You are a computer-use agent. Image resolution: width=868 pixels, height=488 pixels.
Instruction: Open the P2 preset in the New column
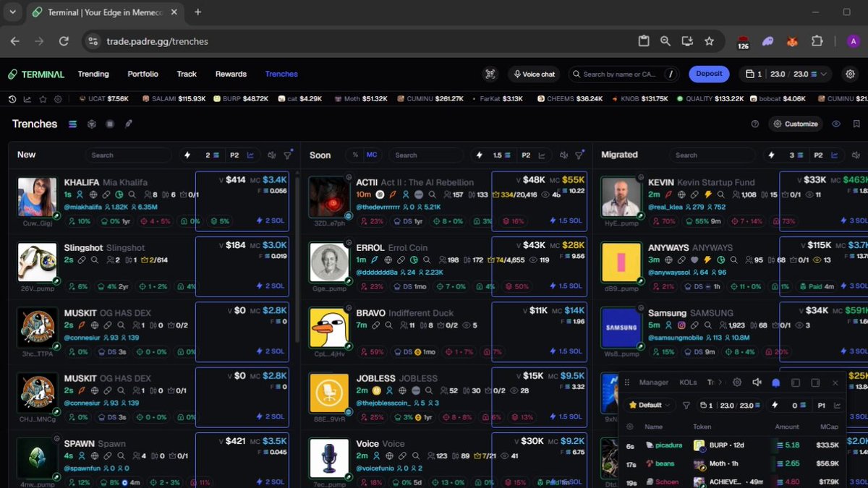point(234,155)
